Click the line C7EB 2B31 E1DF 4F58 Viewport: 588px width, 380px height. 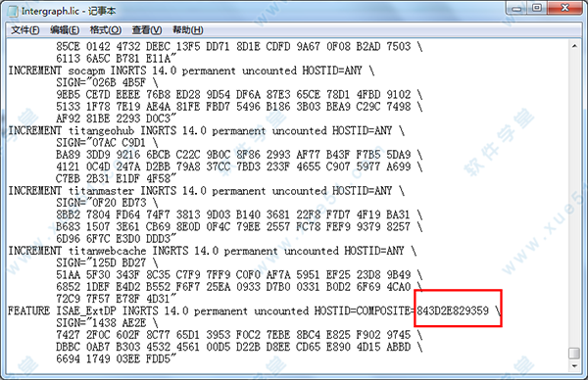[116, 178]
